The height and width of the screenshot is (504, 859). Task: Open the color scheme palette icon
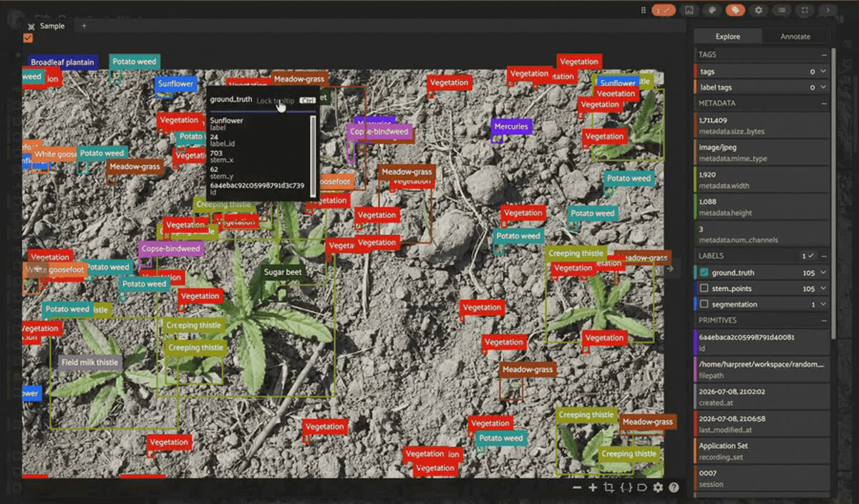712,10
